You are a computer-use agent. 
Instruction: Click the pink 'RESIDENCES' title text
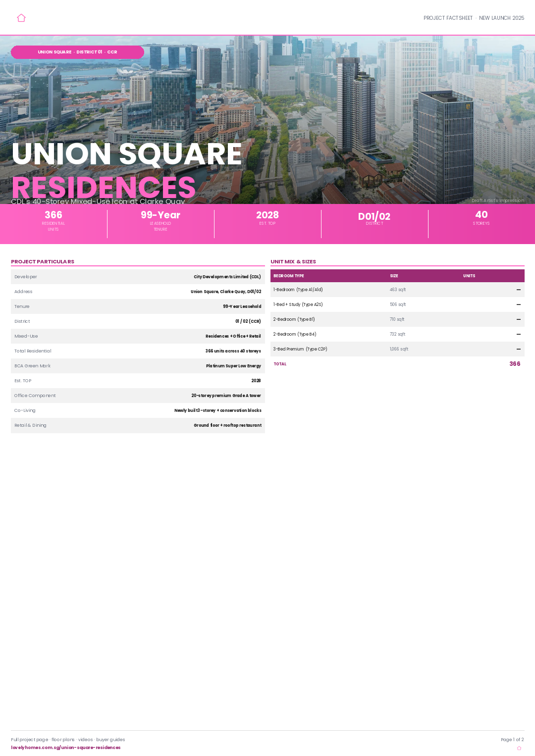pos(104,187)
